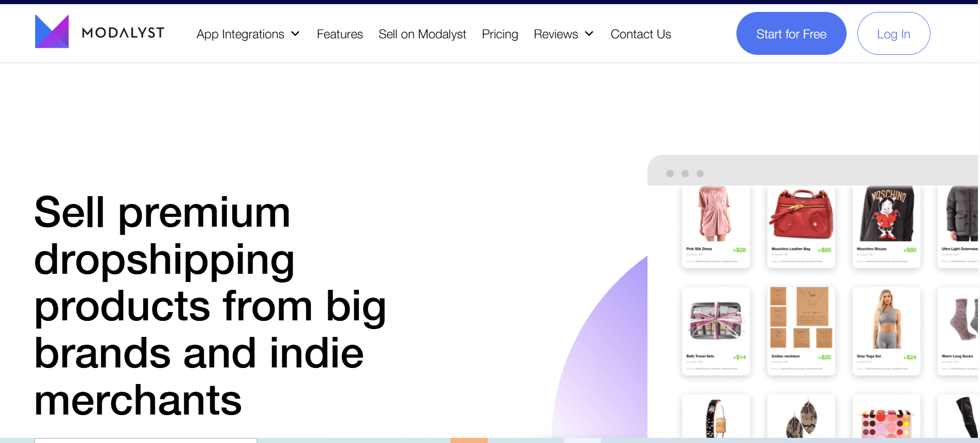
Task: Click the MODALYST wordmark text
Action: click(x=123, y=33)
